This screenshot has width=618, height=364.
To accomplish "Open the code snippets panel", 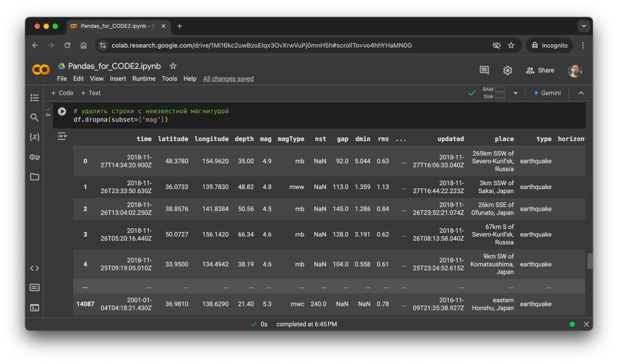I will tap(34, 268).
